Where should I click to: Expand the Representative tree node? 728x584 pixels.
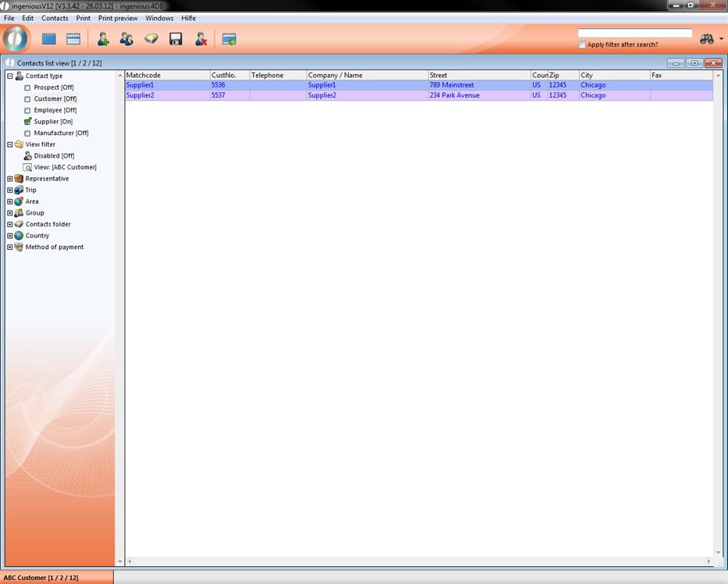pyautogui.click(x=9, y=179)
